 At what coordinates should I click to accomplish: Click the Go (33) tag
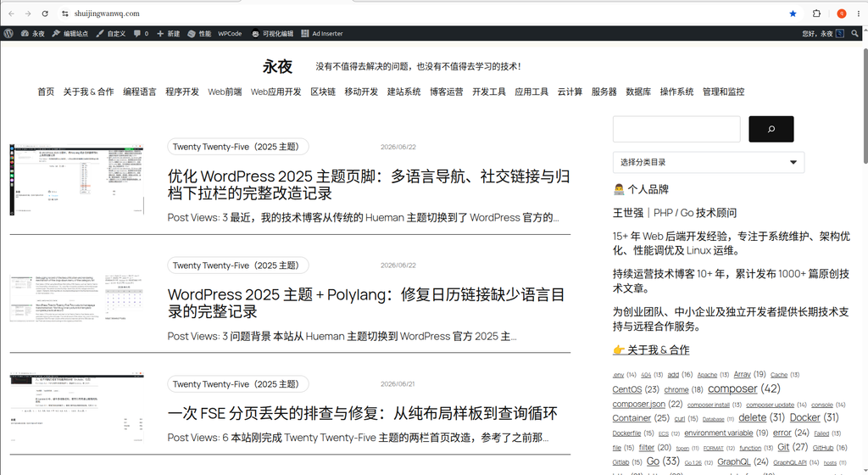click(663, 461)
